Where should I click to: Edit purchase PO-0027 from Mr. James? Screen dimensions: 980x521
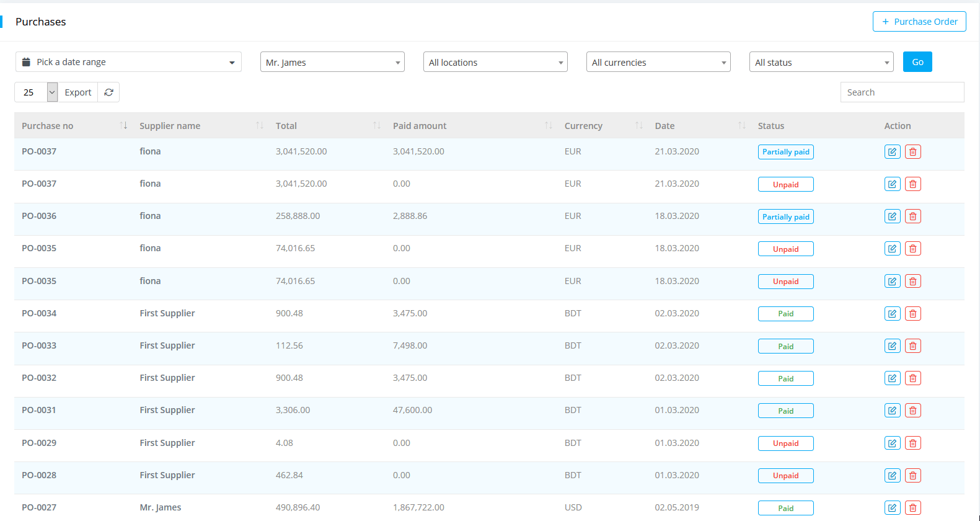[x=892, y=508]
